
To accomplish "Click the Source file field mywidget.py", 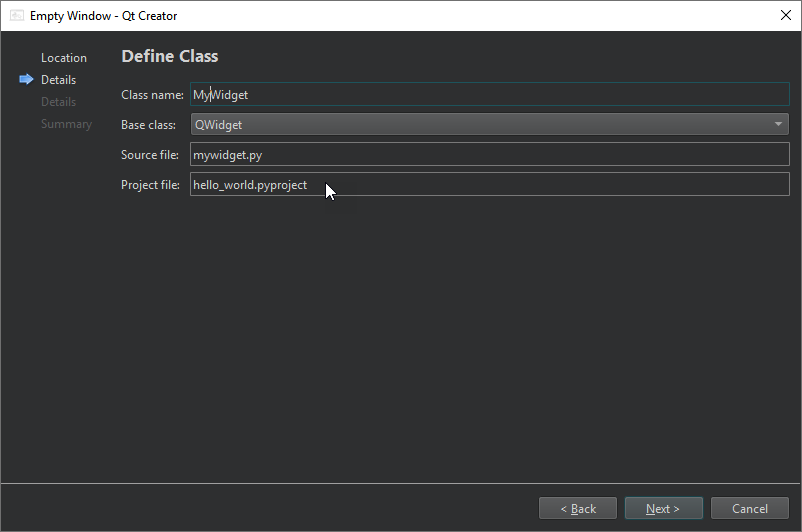I will (490, 155).
